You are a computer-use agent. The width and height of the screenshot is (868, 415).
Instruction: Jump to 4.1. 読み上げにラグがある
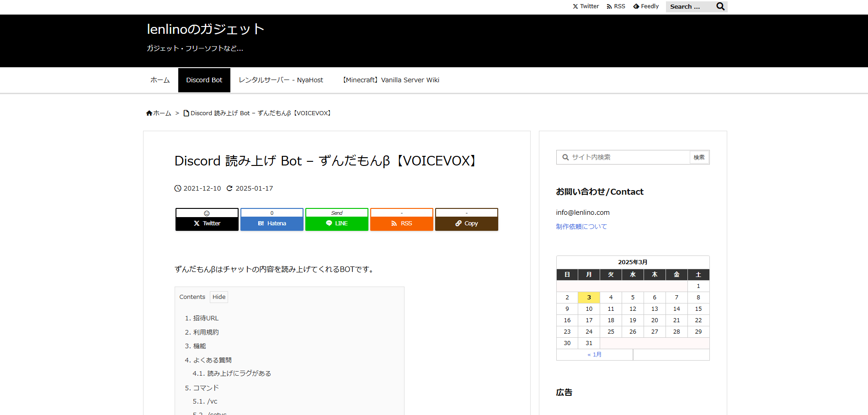[x=232, y=373]
